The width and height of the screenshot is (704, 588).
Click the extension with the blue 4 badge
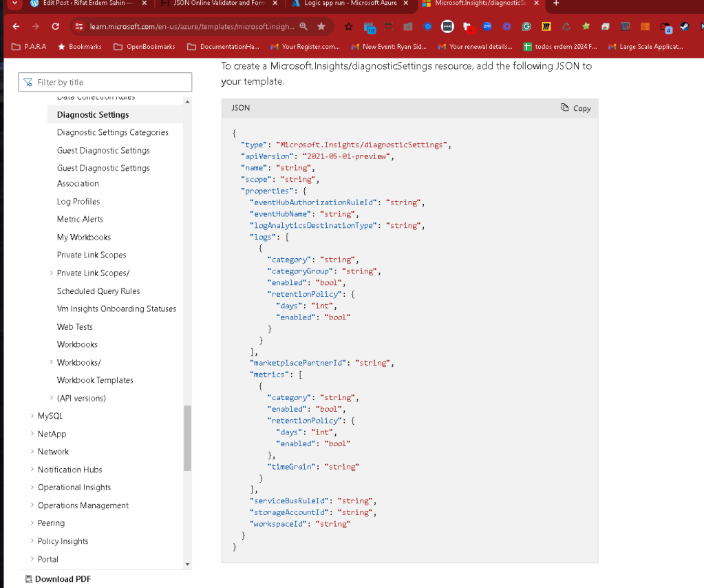pos(666,28)
